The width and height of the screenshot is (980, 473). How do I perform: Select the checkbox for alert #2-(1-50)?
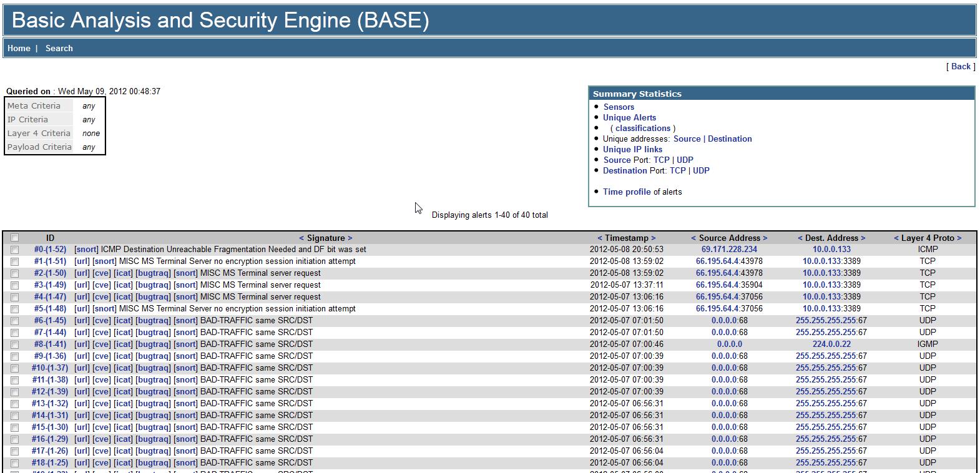[15, 273]
